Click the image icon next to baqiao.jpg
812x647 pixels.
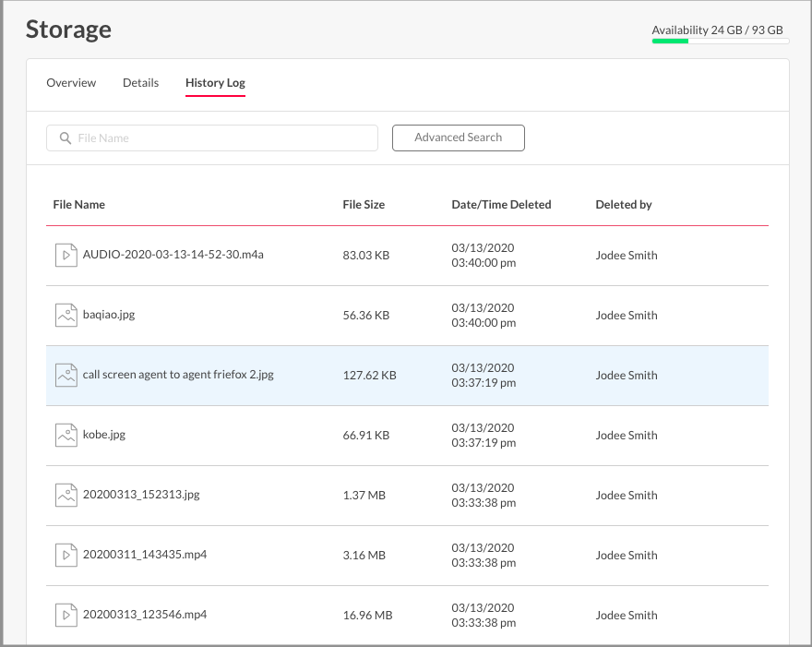coord(66,315)
